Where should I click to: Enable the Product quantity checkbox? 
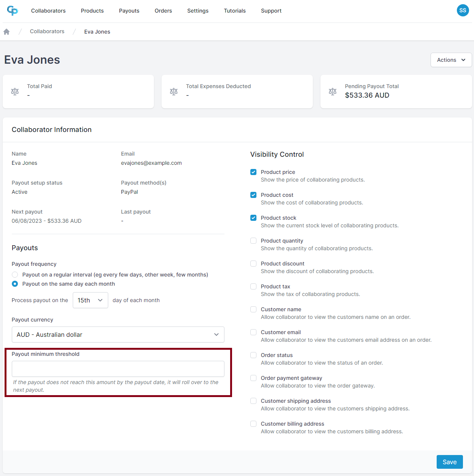click(253, 241)
